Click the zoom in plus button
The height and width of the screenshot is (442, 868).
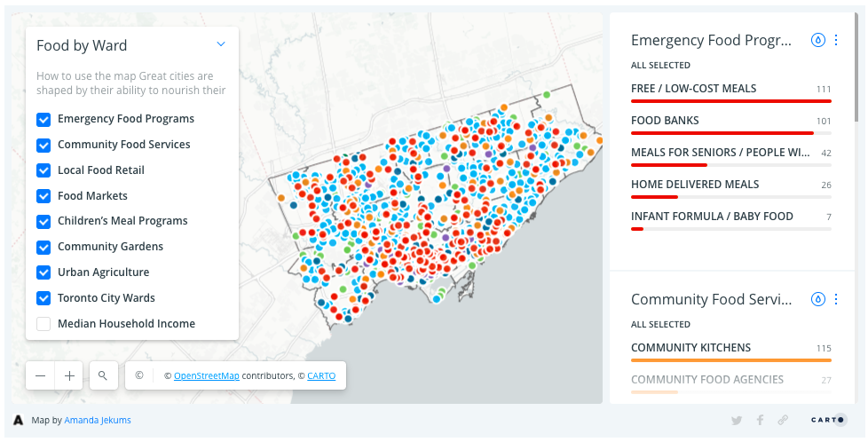coord(69,375)
